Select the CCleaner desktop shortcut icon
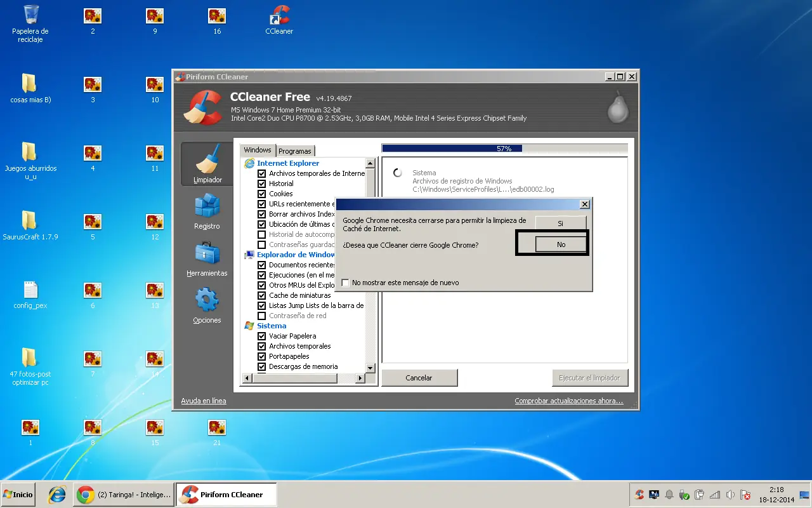The width and height of the screenshot is (812, 508). click(x=279, y=15)
